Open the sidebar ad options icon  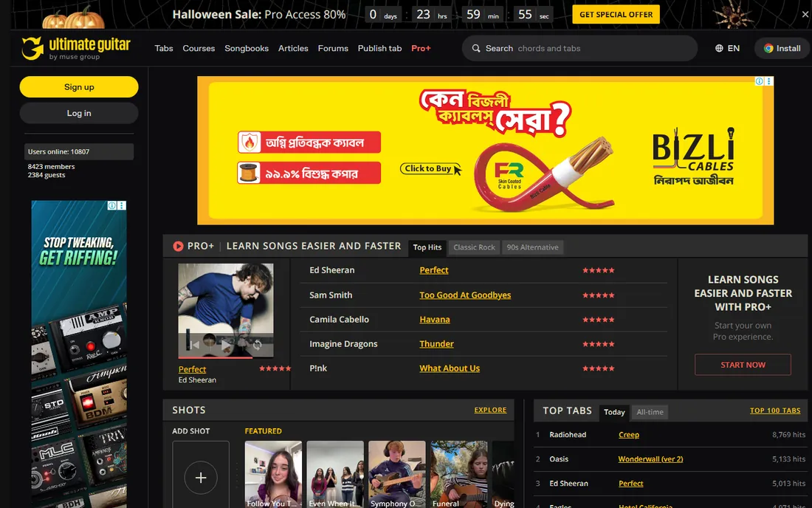point(122,205)
